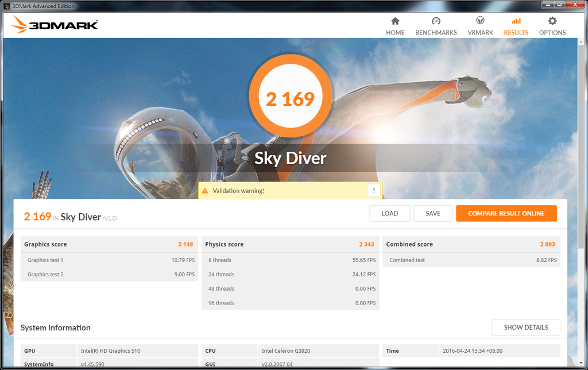Click the question mark help button

coord(374,191)
